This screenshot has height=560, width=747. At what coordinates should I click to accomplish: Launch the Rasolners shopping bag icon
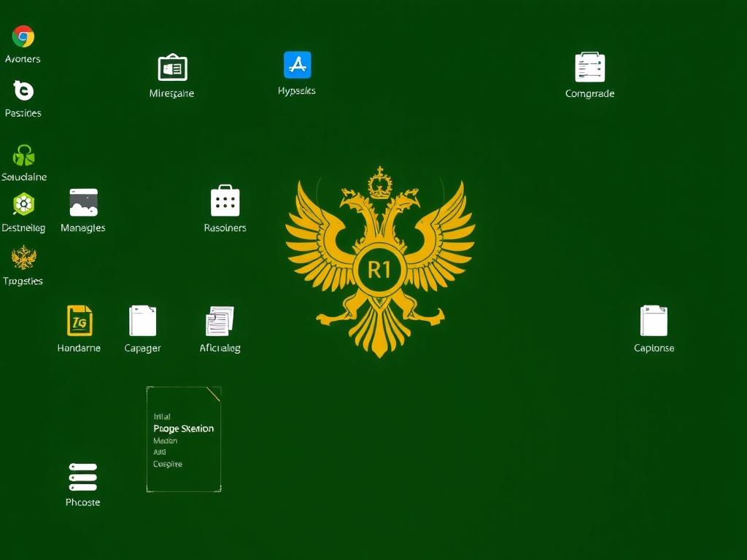225,201
